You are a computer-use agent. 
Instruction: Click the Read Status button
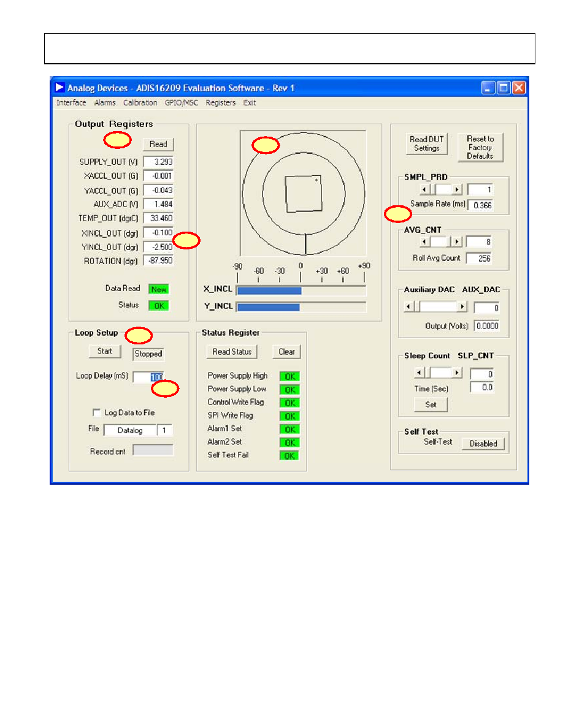coord(232,352)
